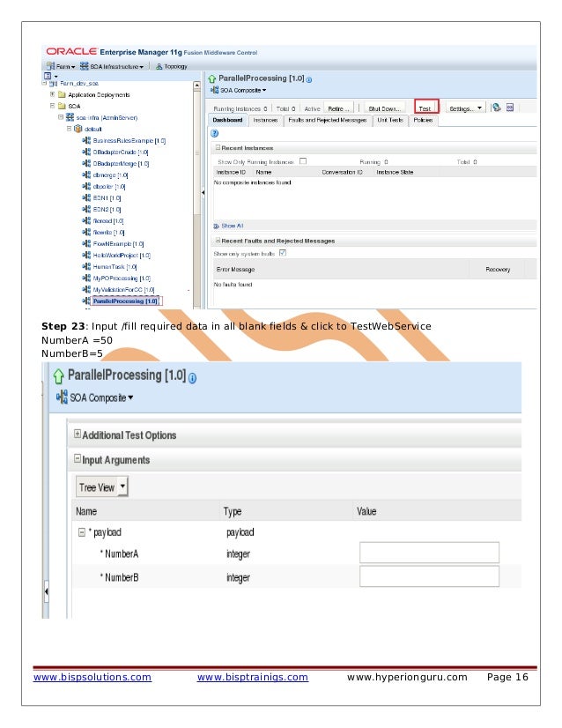Open the Settings dropdown
Viewport: 562px width, 728px height.
click(x=465, y=108)
